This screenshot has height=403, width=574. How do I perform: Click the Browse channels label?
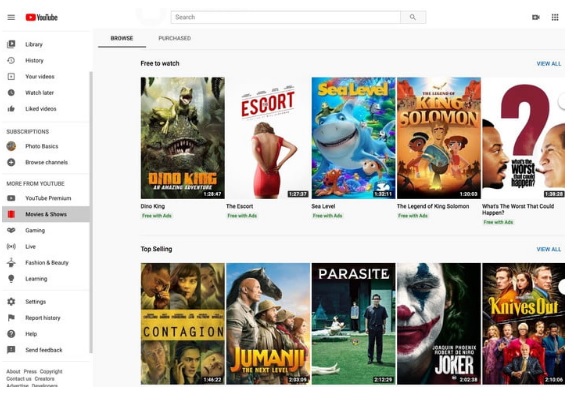click(46, 162)
